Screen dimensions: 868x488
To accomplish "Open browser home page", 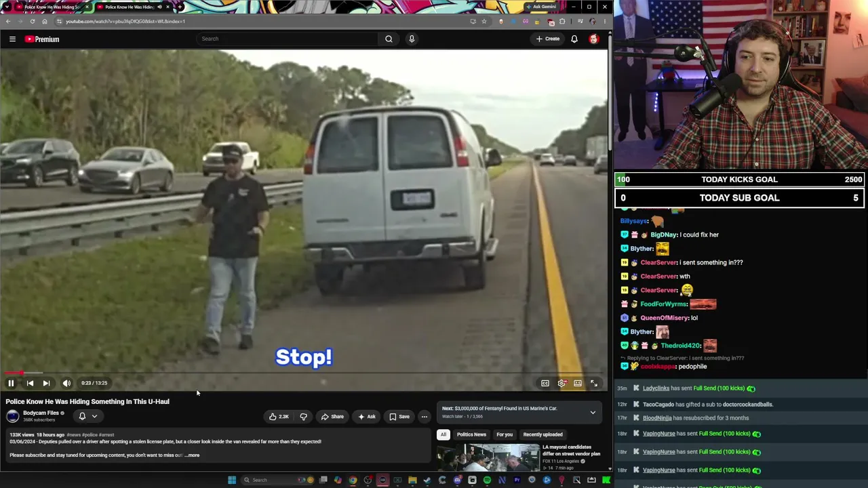I will tap(45, 21).
